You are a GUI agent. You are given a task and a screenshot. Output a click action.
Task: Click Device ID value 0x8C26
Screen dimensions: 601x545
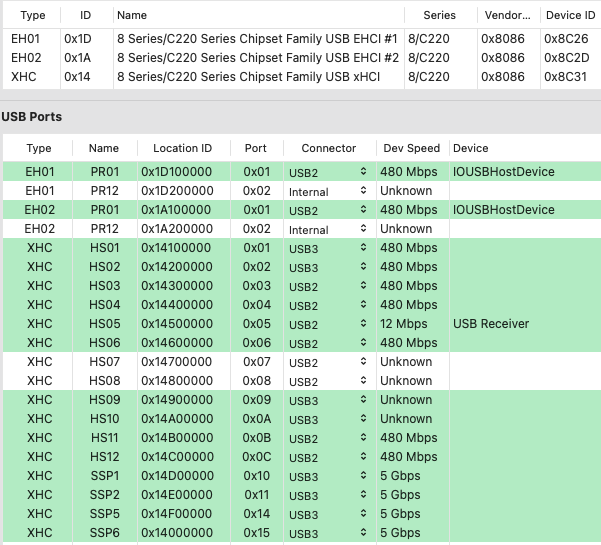[566, 39]
